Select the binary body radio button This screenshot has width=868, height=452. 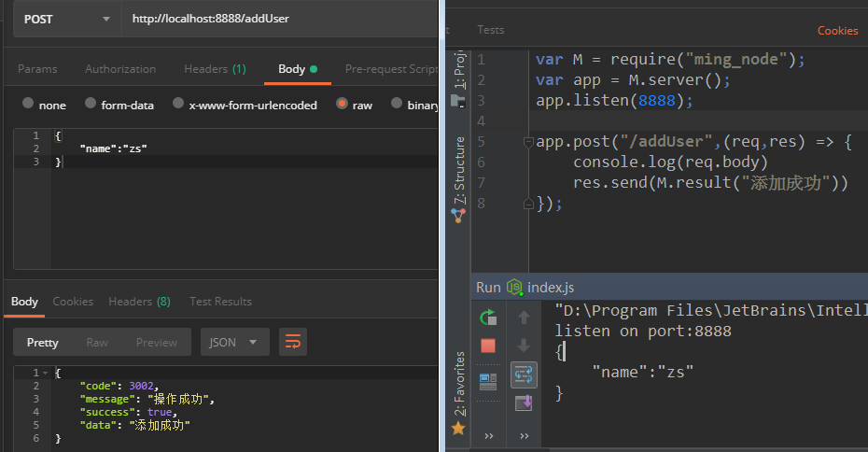click(397, 104)
